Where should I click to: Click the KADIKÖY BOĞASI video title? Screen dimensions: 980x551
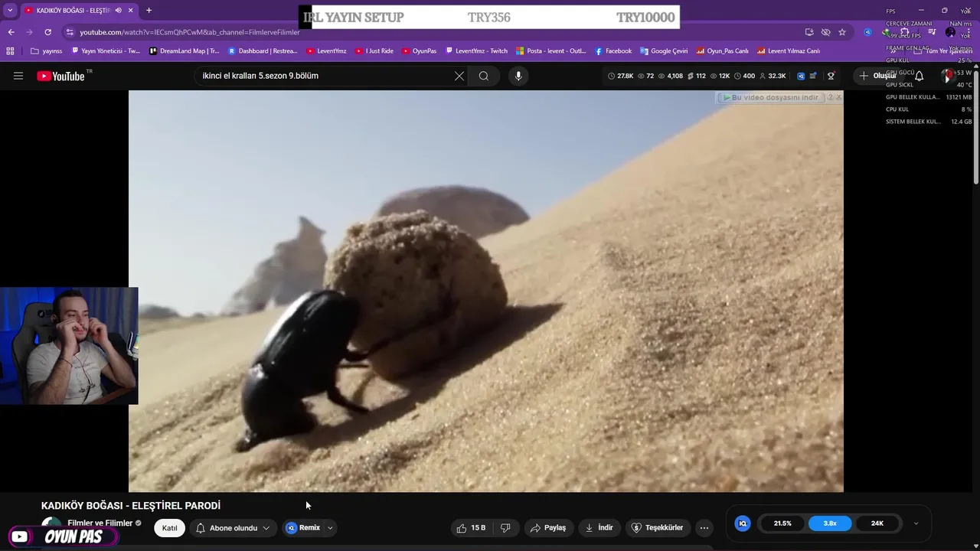tap(131, 506)
